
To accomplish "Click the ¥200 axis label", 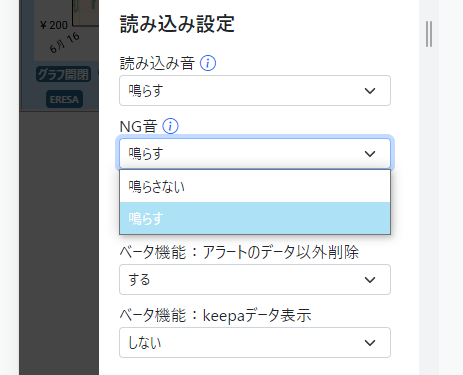I will pyautogui.click(x=54, y=25).
